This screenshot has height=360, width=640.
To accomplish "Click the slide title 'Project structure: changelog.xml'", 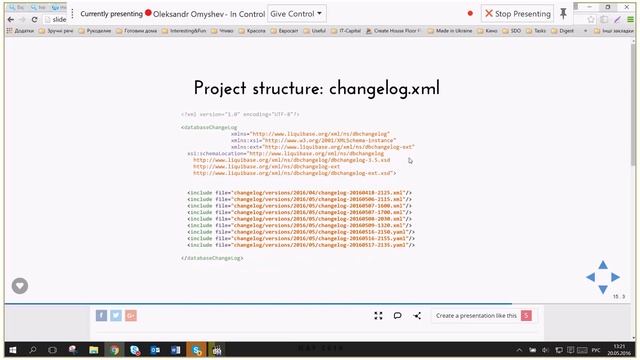I will click(x=317, y=89).
